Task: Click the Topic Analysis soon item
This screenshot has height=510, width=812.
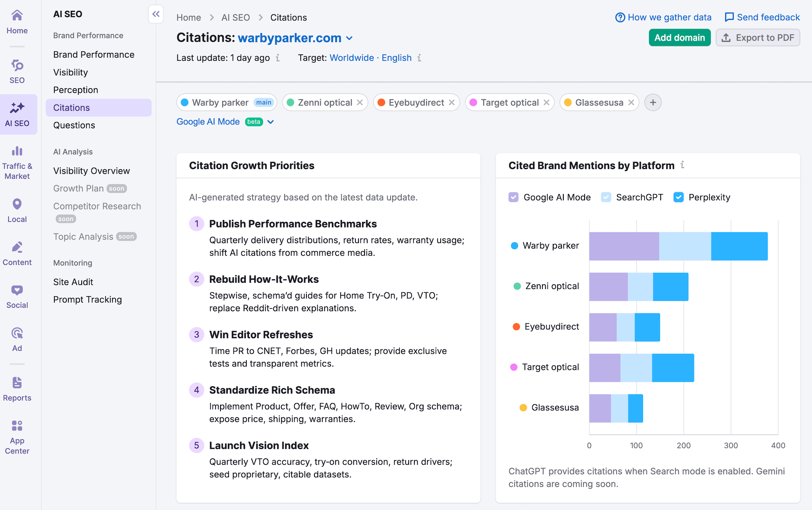Action: (95, 237)
